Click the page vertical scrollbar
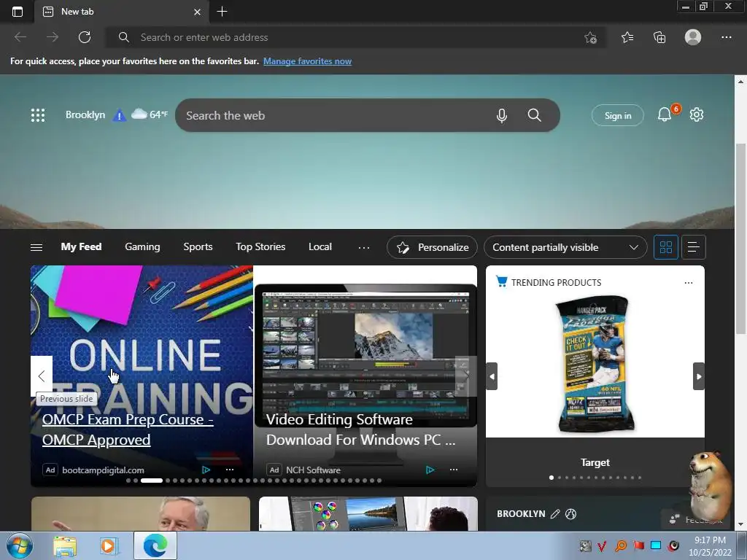The height and width of the screenshot is (560, 747). click(x=740, y=238)
